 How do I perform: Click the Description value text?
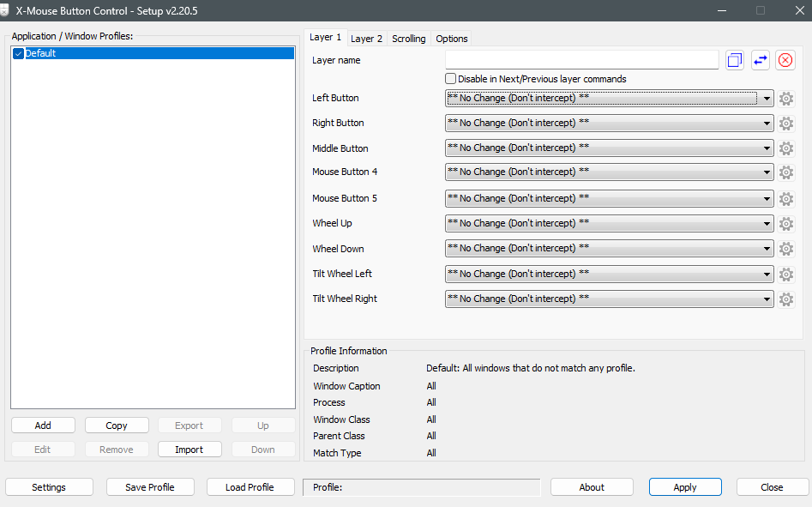pos(530,368)
